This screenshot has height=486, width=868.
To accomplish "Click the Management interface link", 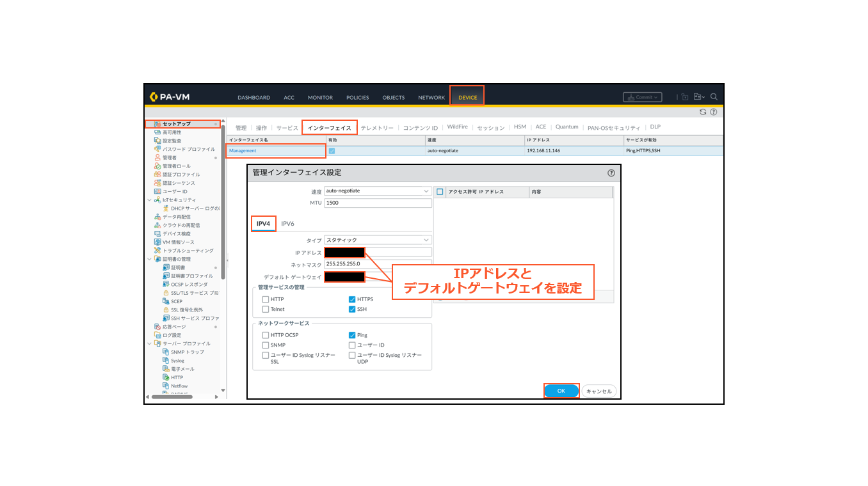I will 244,150.
